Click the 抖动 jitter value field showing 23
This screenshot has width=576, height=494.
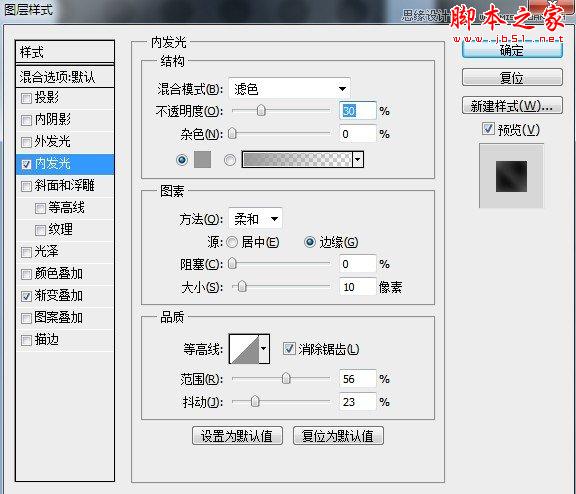pos(358,402)
